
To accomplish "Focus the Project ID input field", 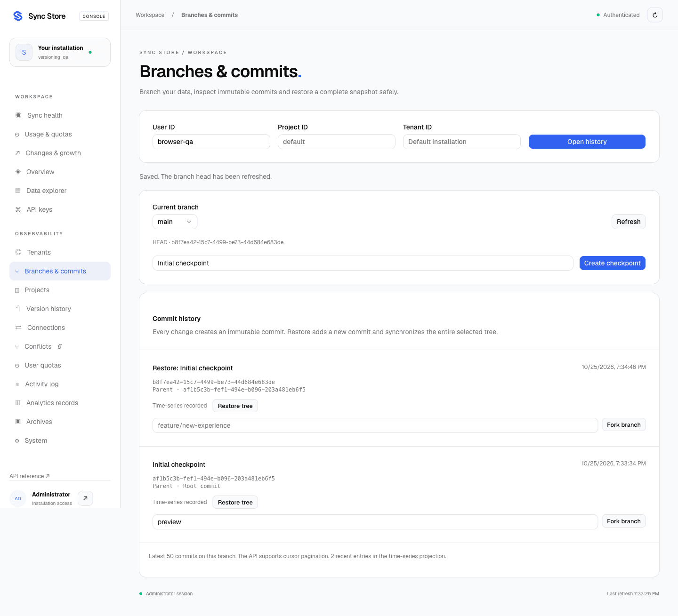I will (x=337, y=142).
